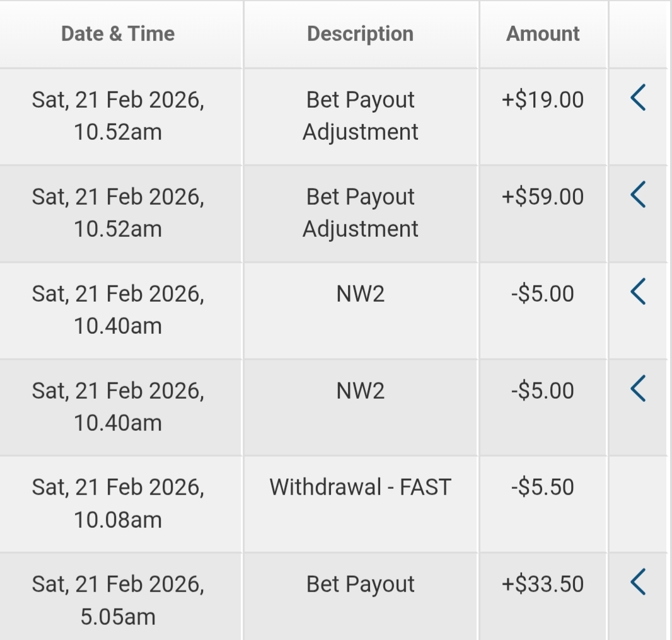This screenshot has height=640, width=672.
Task: Select the 5.05am date and time cell
Action: pos(118,600)
